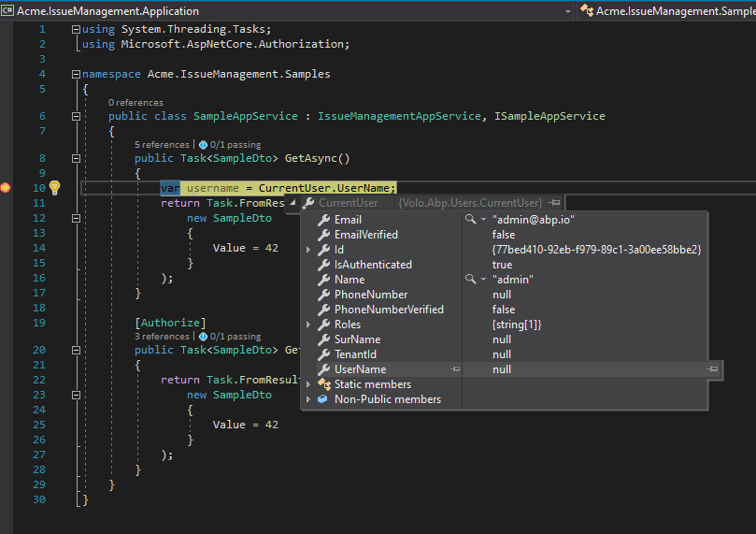Open the text visualizer magnifier for Email

point(470,220)
